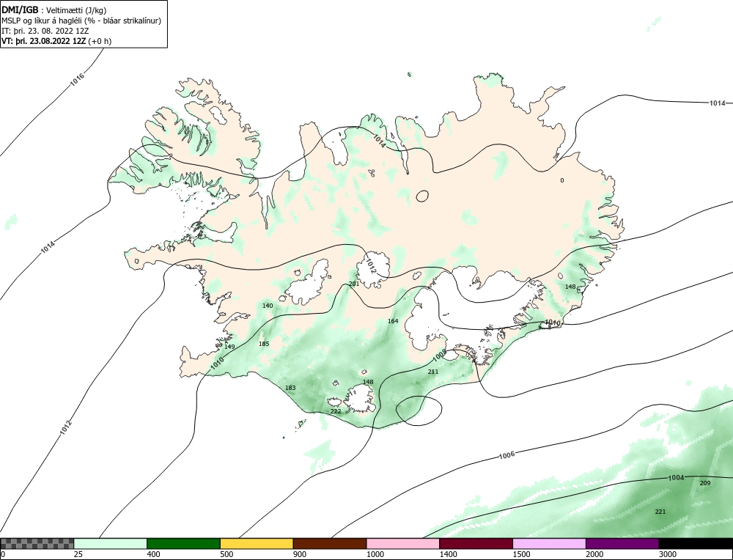Viewport: 733px width, 560px height.
Task: Click the value 185 on the map
Action: (264, 344)
